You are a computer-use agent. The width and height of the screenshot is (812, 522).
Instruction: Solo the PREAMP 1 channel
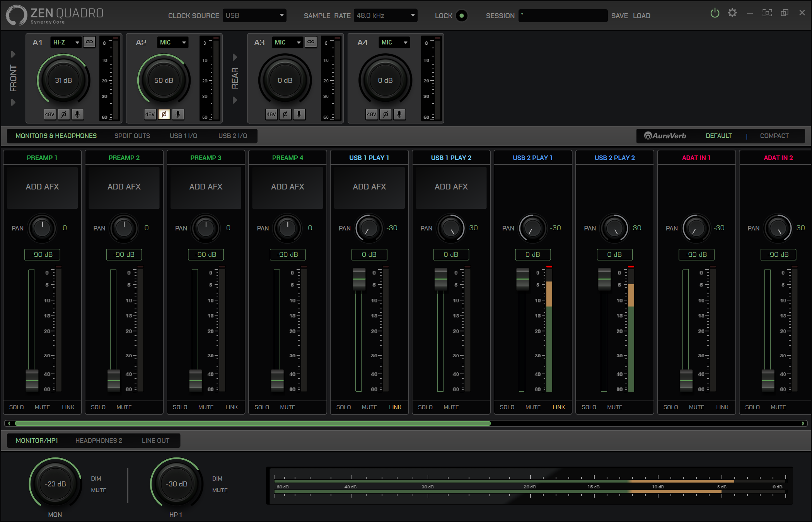click(x=17, y=407)
